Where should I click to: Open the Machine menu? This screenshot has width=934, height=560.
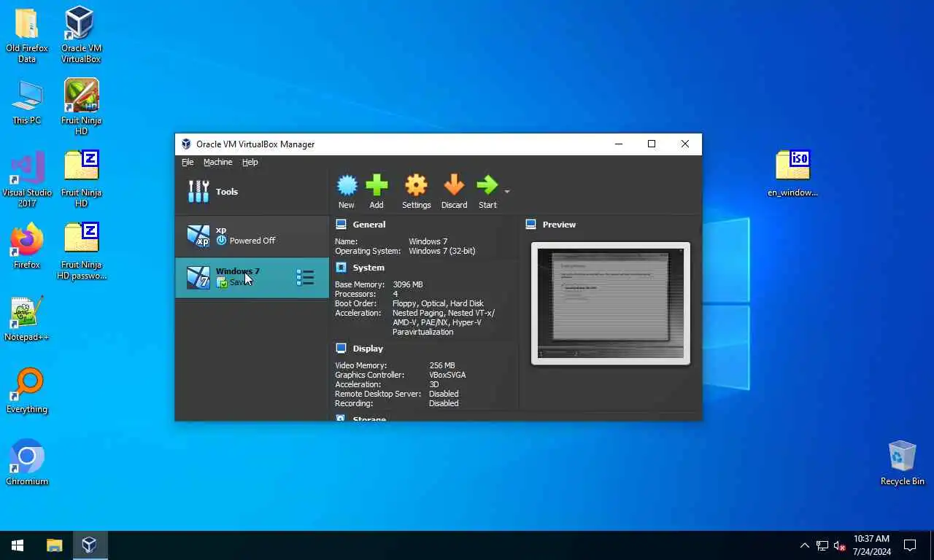(217, 162)
